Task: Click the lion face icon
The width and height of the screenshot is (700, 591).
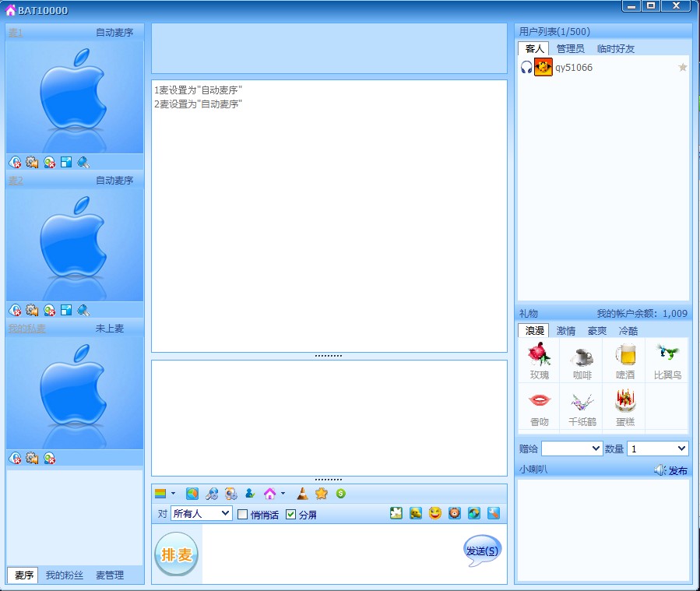Action: coord(455,513)
